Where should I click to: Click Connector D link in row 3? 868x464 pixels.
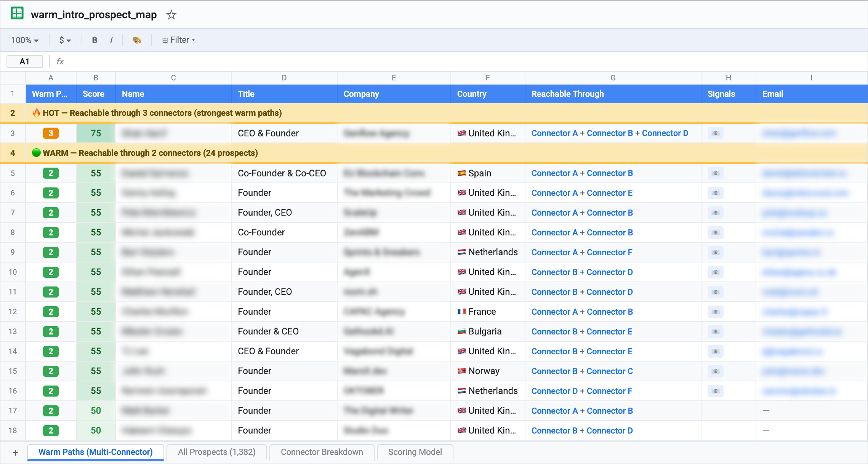click(665, 133)
